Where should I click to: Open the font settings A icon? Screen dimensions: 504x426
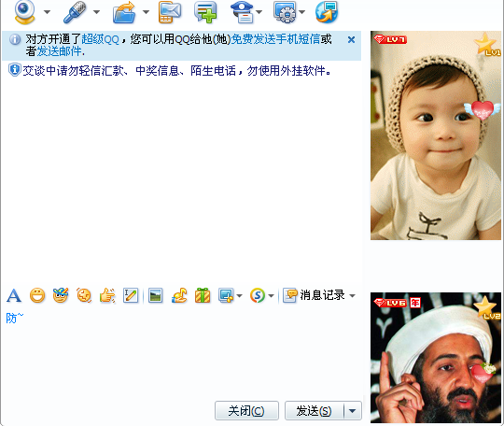[14, 295]
